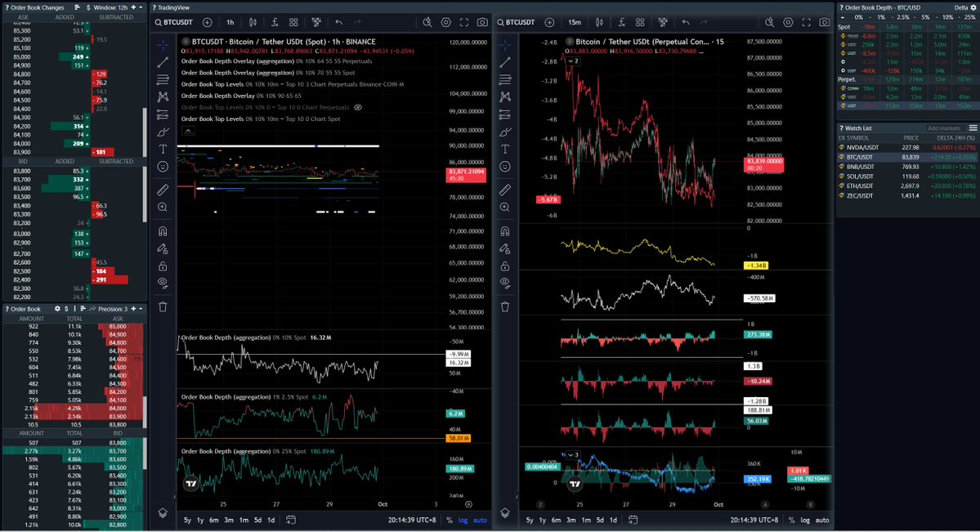Toggle hide all drawings eye in right chart
The height and width of the screenshot is (532, 980).
505,282
